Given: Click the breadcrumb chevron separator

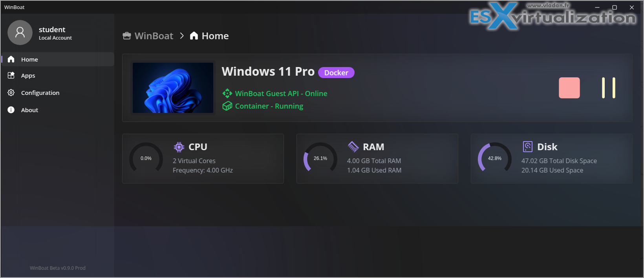Looking at the screenshot, I should [x=182, y=36].
